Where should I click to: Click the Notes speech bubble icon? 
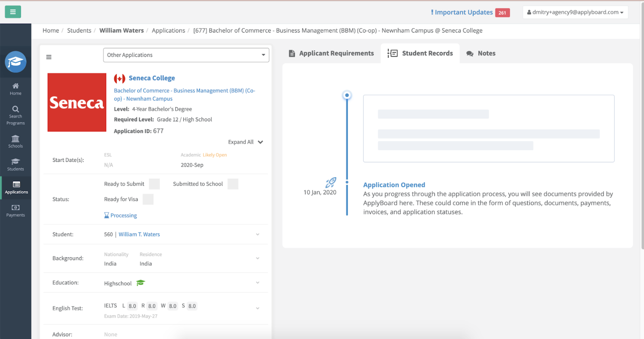coord(470,53)
